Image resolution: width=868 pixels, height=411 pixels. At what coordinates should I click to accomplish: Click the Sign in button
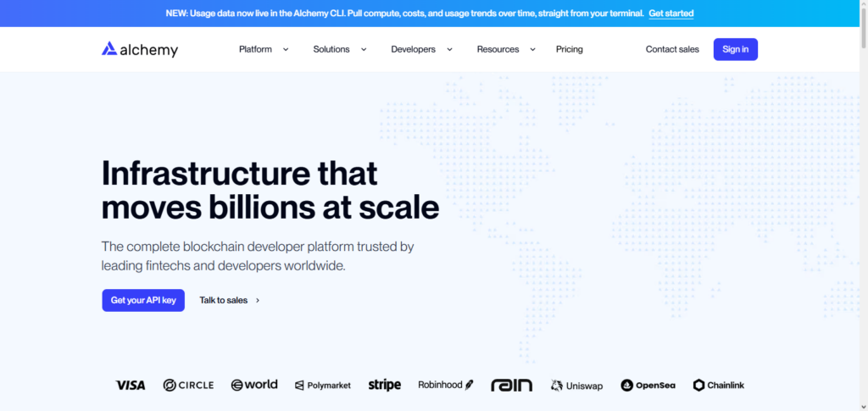coord(735,49)
